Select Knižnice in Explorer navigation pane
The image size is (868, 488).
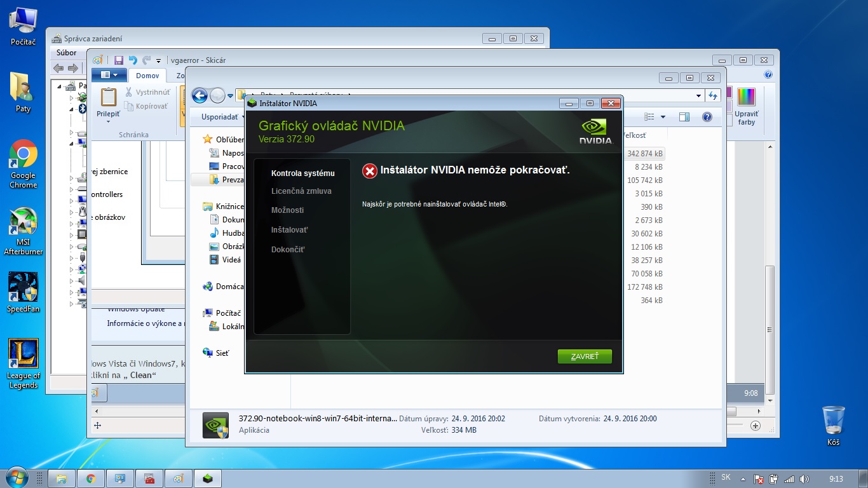click(x=224, y=207)
